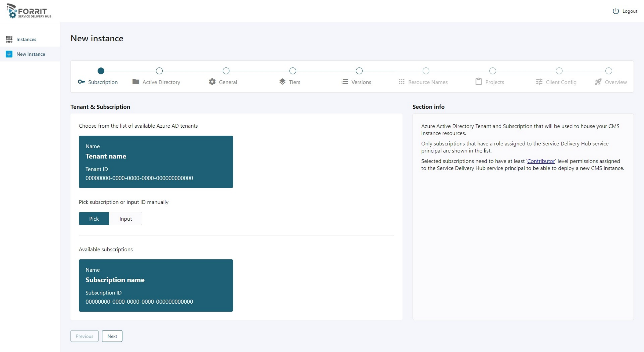The image size is (644, 352).
Task: Click the General gear icon
Action: click(x=212, y=82)
